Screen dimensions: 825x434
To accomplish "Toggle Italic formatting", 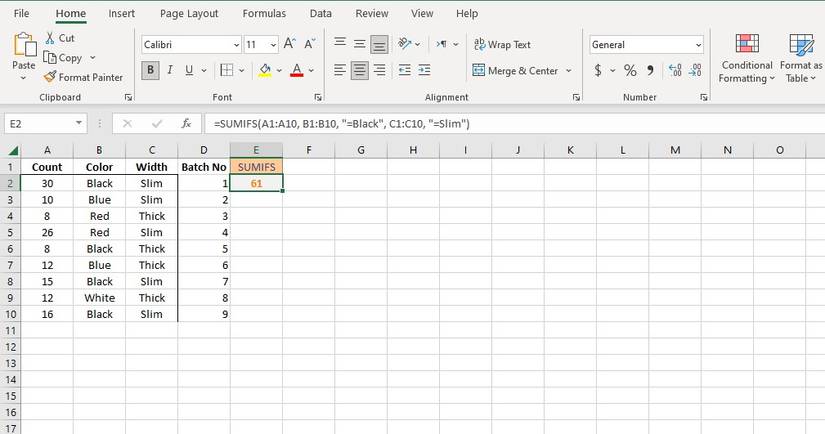I will pyautogui.click(x=170, y=70).
